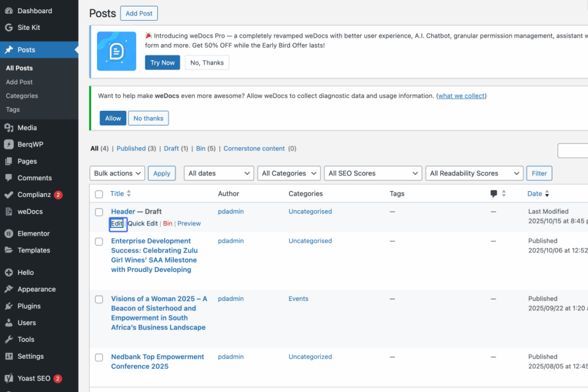Screen dimensions: 588x392
Task: Show the Draft posts filter
Action: (x=171, y=149)
